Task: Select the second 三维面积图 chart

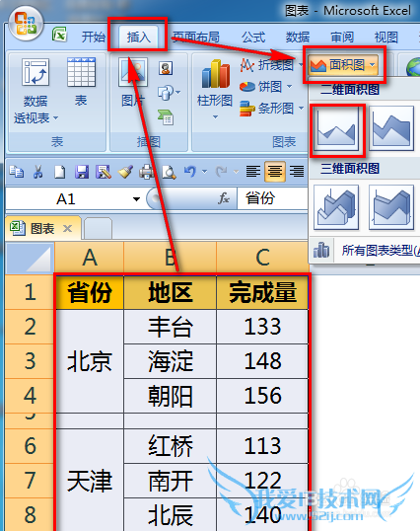Action: pyautogui.click(x=391, y=207)
